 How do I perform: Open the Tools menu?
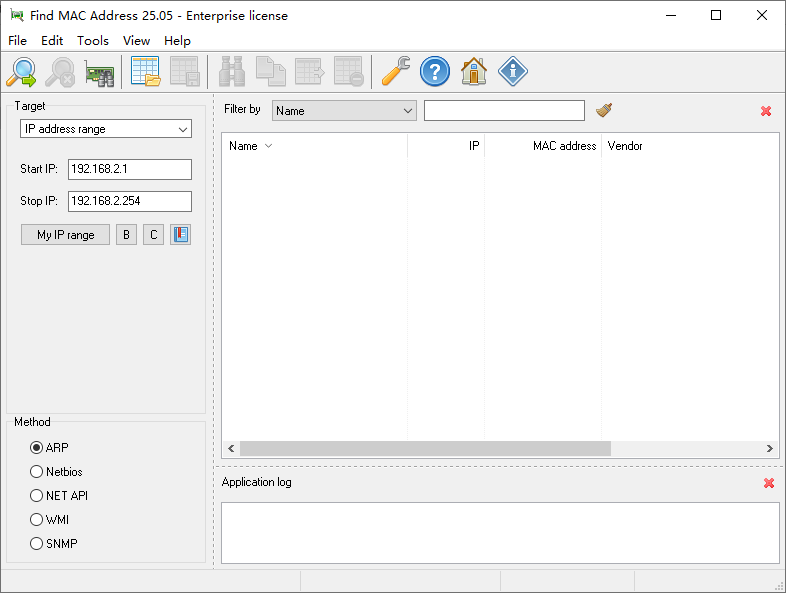[x=93, y=41]
